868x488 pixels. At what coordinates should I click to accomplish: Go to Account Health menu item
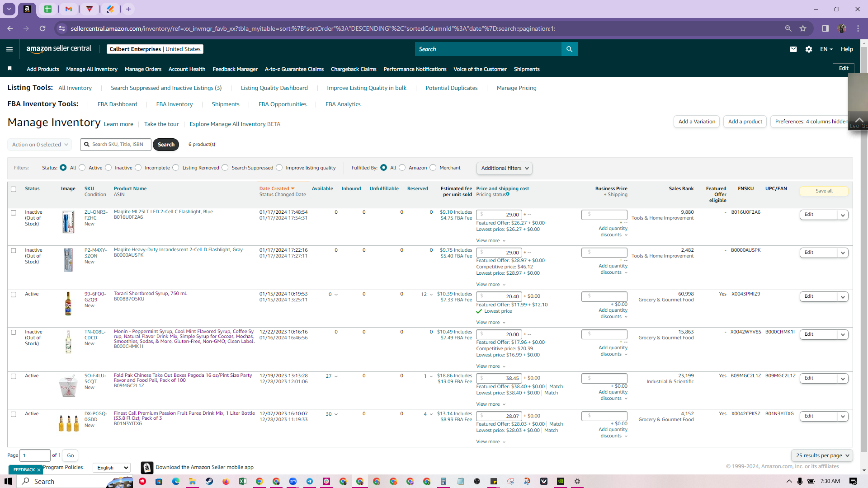click(x=187, y=69)
